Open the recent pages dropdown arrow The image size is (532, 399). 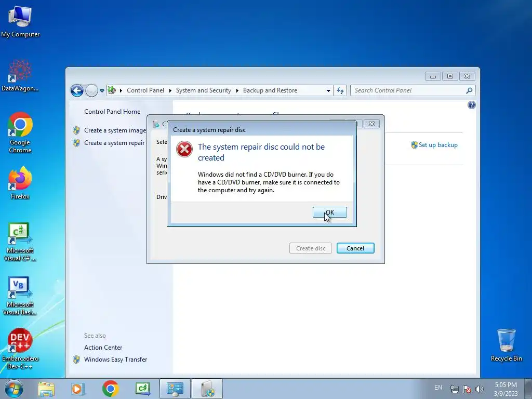point(102,91)
